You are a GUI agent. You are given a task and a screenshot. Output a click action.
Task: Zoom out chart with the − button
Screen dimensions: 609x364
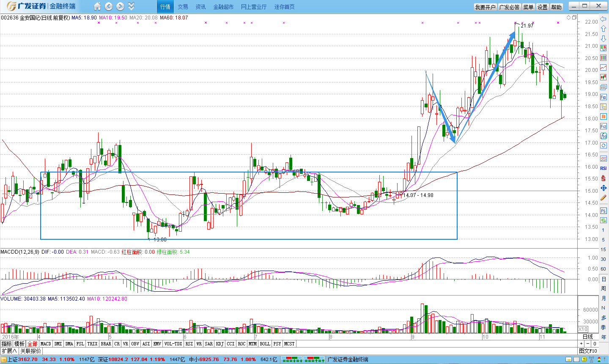(588, 344)
